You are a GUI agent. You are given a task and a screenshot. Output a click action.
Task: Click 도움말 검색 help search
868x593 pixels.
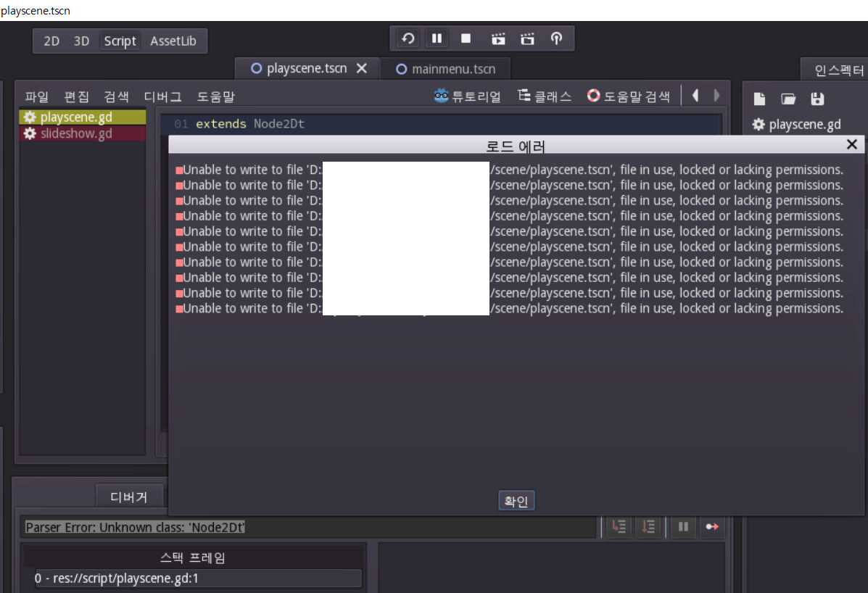point(628,96)
